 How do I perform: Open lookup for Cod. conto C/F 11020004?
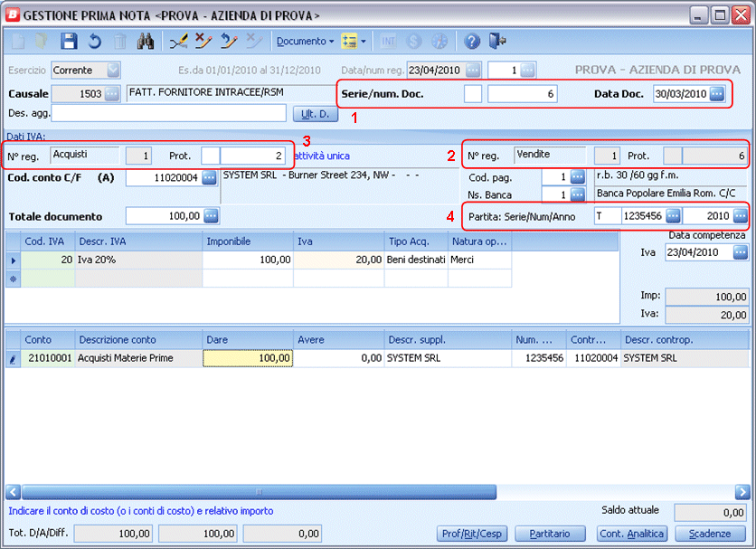209,178
